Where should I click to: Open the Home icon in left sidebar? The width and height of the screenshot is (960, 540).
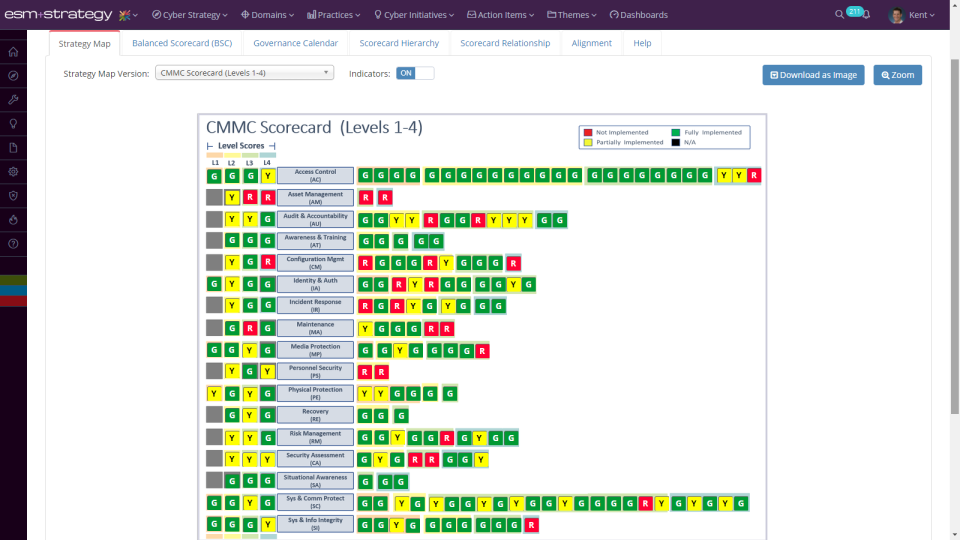(x=13, y=52)
